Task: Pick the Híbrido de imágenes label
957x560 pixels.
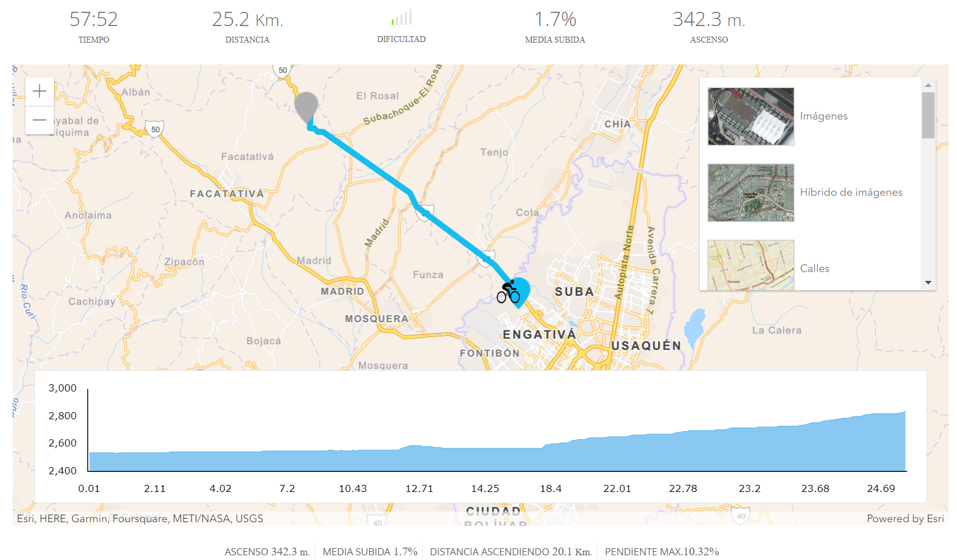Action: tap(850, 193)
